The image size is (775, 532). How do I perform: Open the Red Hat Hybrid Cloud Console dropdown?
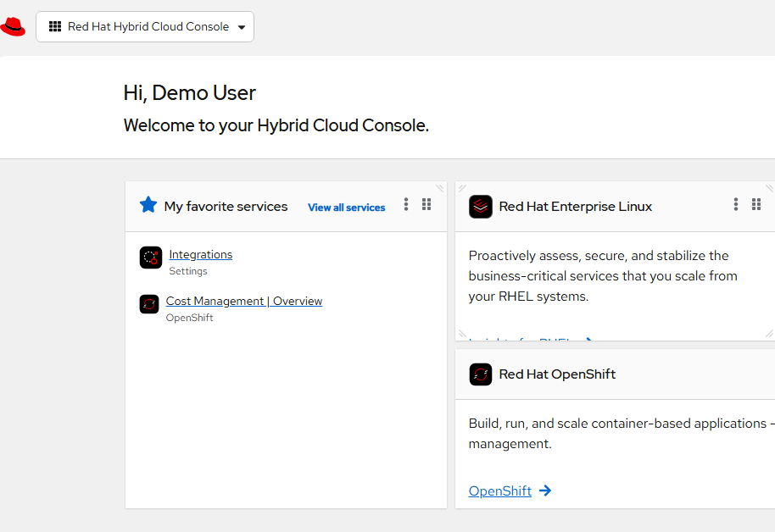coord(145,26)
